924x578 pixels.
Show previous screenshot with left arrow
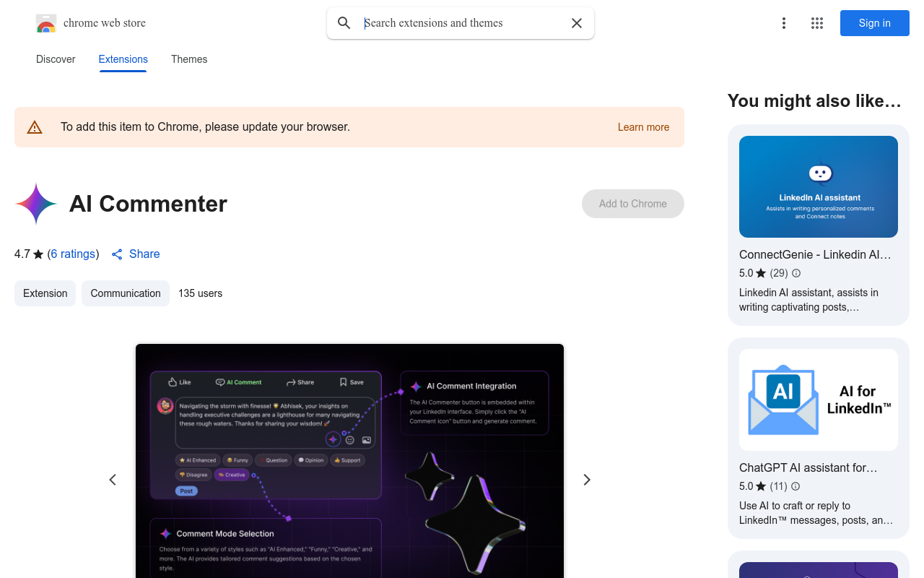113,480
